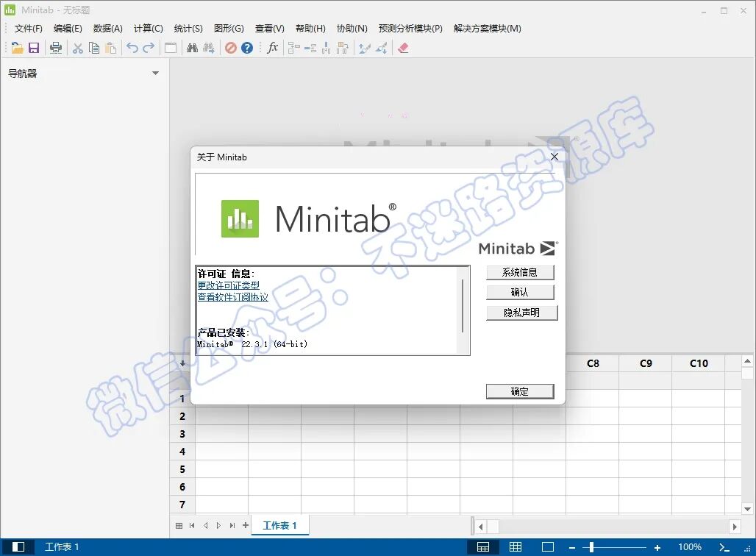The width and height of the screenshot is (756, 556).
Task: Click the Paste clipboard icon
Action: [111, 48]
